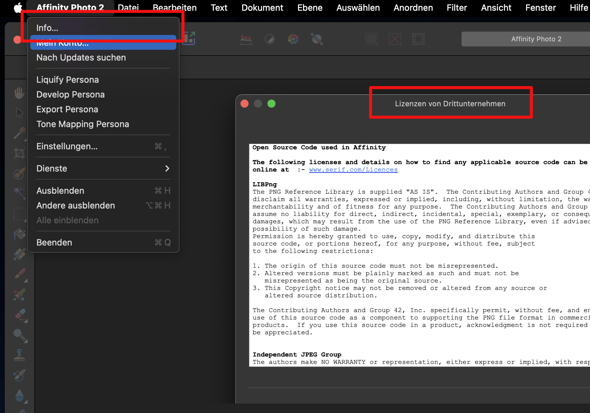This screenshot has width=590, height=413.
Task: Open the Info… menu entry
Action: tap(103, 28)
